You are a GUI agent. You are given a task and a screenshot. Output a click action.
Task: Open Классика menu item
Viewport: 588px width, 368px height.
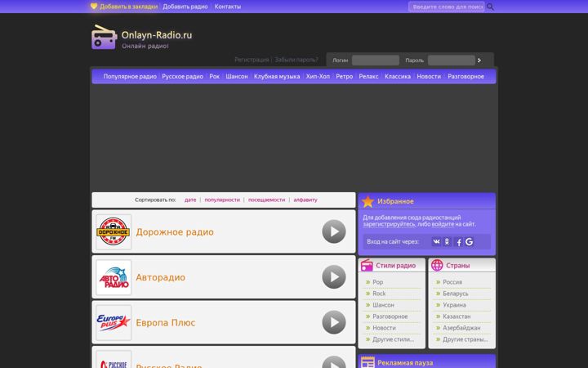398,76
